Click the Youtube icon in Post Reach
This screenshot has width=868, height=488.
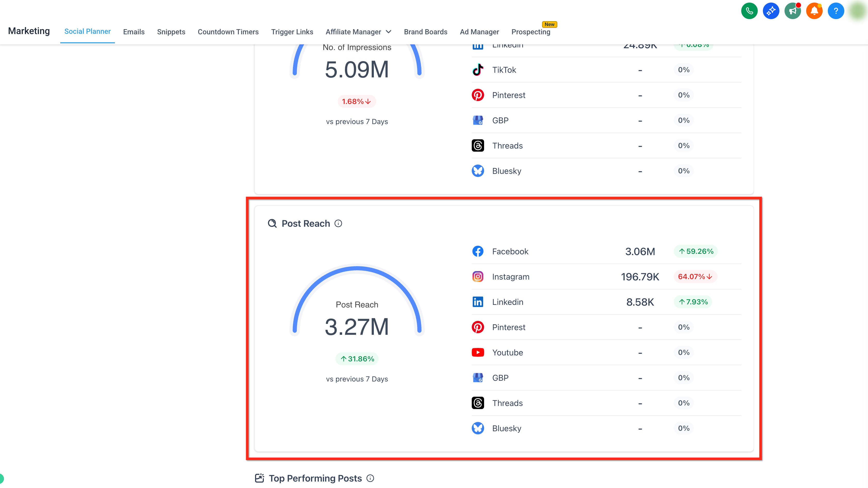pos(477,352)
